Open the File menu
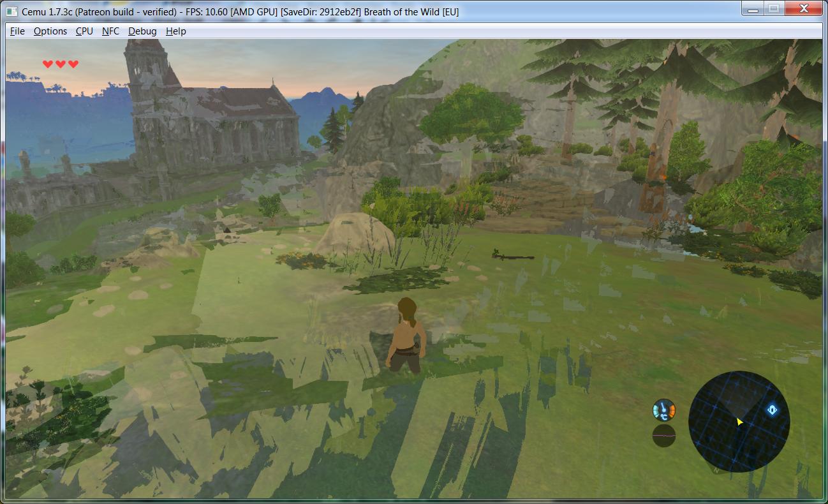828x504 pixels. (17, 31)
